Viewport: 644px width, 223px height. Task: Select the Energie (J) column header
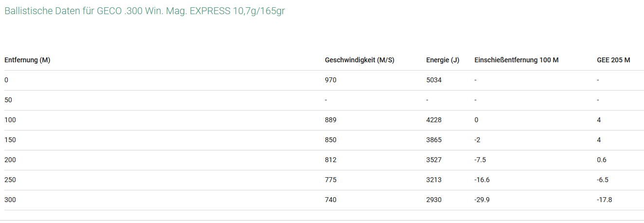443,60
